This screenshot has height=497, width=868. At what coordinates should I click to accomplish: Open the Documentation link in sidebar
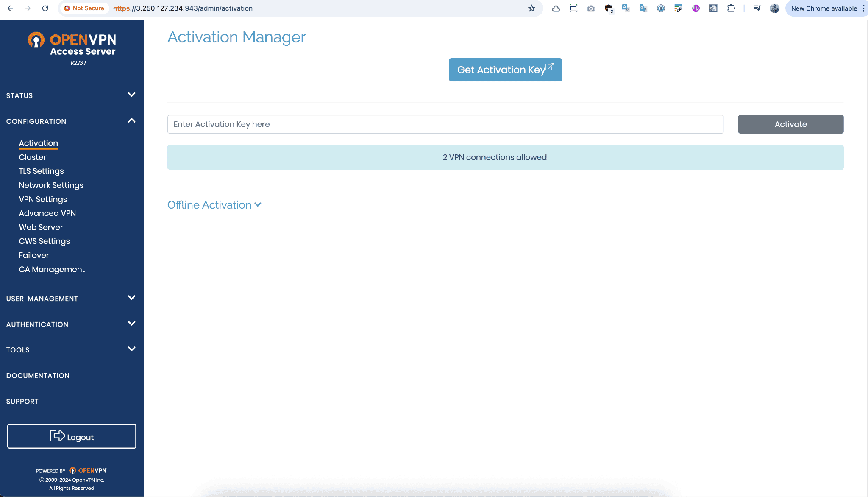(38, 376)
